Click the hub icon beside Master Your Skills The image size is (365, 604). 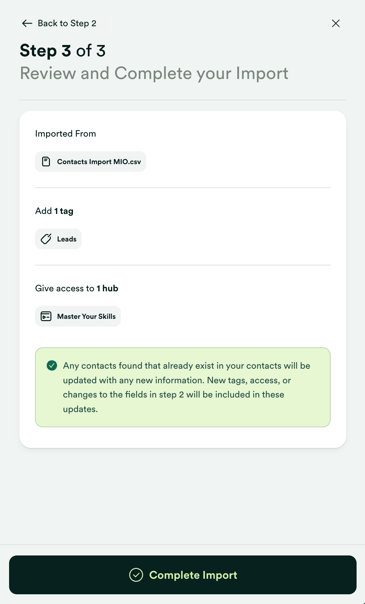(46, 317)
